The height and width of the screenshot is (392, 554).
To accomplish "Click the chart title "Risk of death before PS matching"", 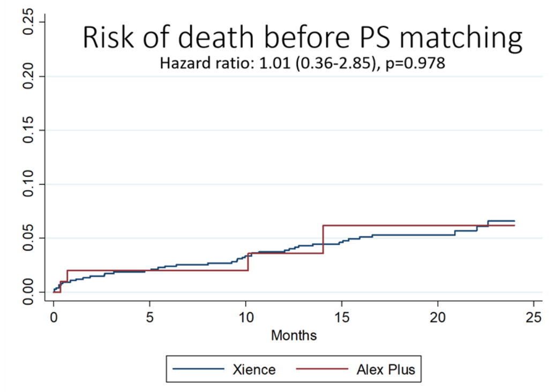I will tap(302, 37).
